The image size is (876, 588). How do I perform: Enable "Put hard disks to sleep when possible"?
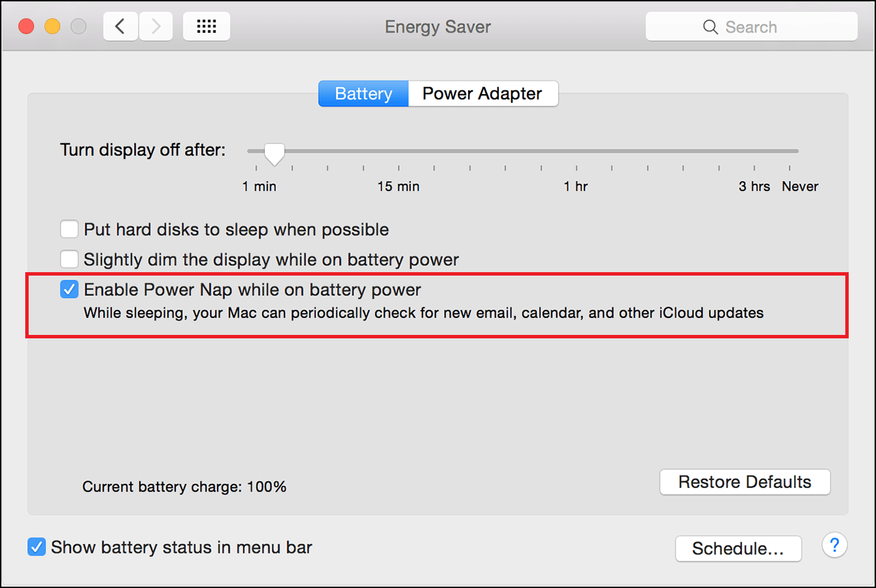pyautogui.click(x=69, y=229)
